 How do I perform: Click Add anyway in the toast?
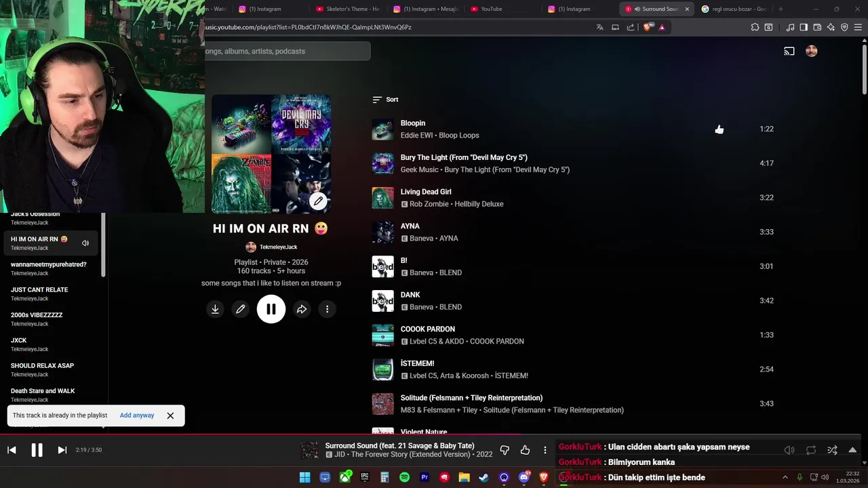[137, 415]
